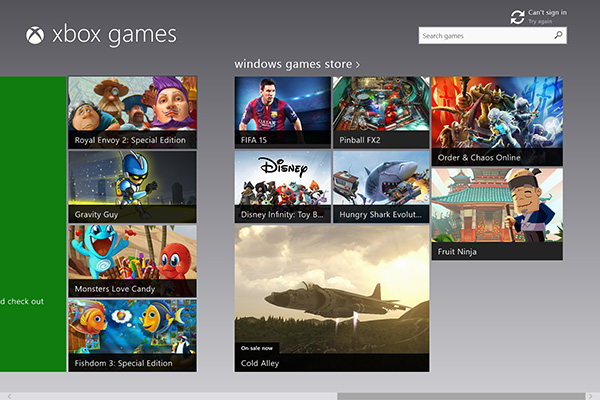Open the Cold Alley on-sale tile
Viewport: 600px width, 400px height.
pos(332,298)
